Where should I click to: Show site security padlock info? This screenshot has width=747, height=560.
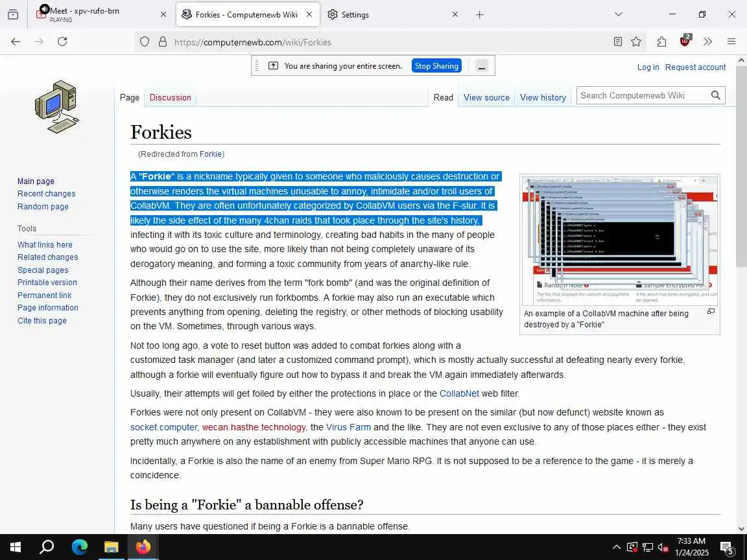click(163, 42)
